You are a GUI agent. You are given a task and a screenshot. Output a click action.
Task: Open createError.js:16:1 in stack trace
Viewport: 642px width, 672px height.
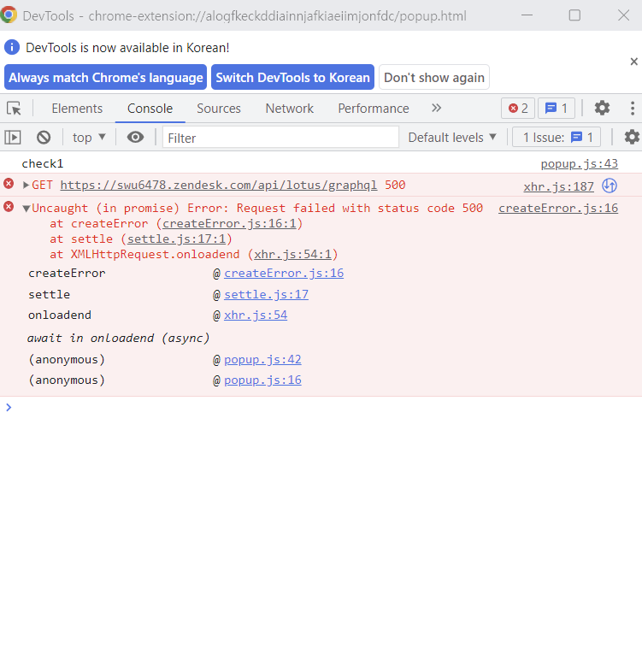(229, 224)
